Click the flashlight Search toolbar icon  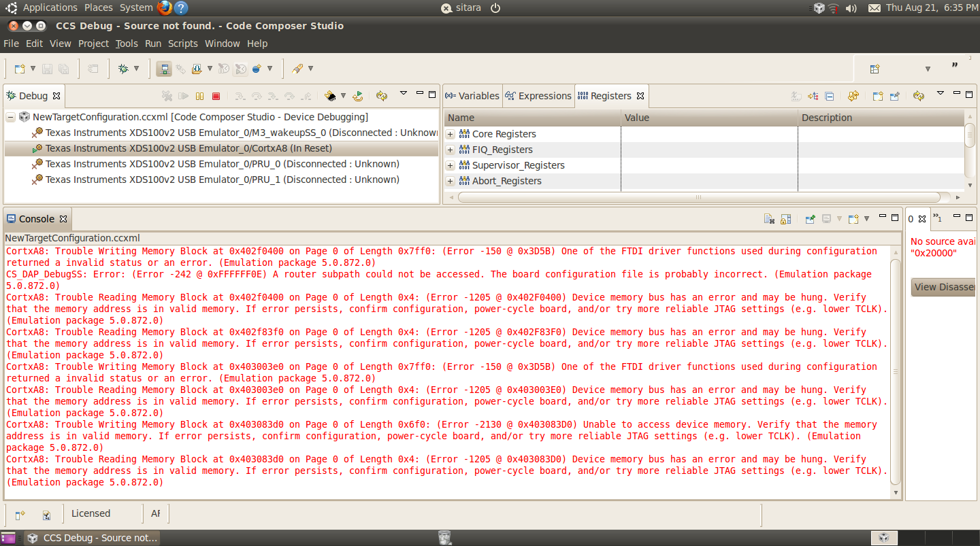297,69
